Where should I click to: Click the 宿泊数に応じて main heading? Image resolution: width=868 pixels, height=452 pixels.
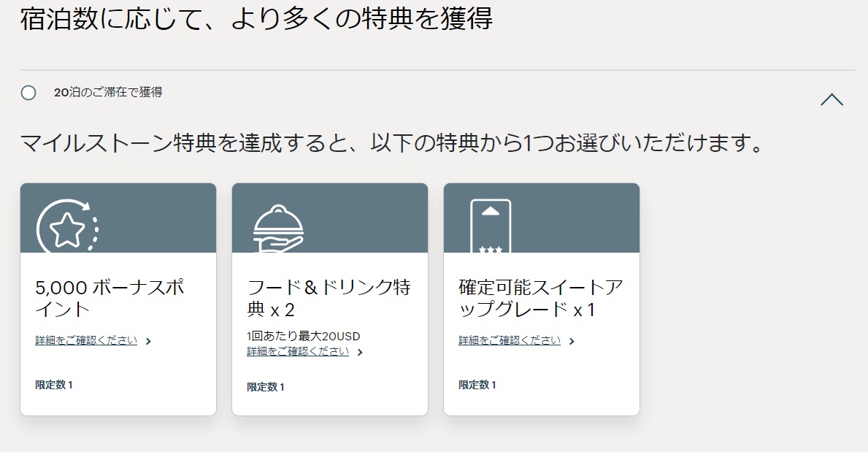coord(256,20)
